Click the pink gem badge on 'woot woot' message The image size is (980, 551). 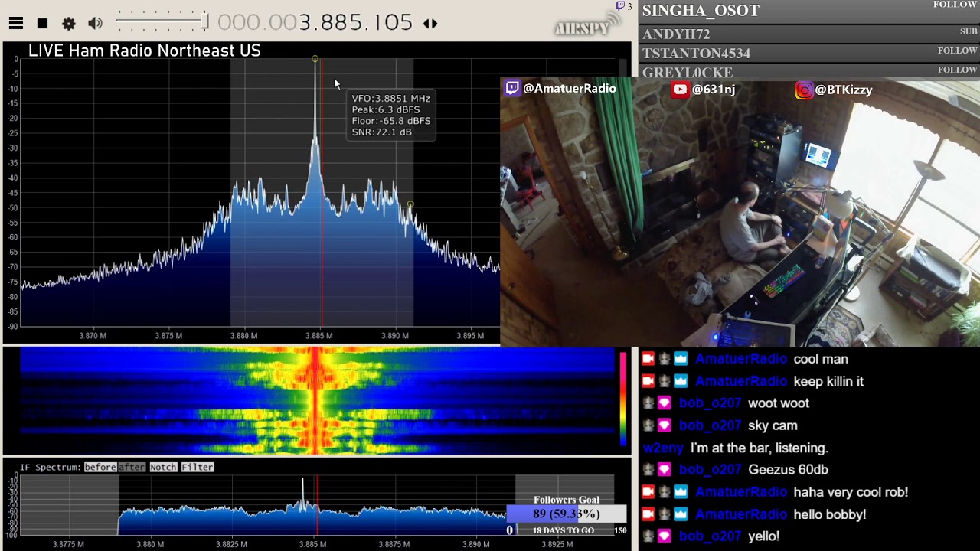[x=665, y=403]
